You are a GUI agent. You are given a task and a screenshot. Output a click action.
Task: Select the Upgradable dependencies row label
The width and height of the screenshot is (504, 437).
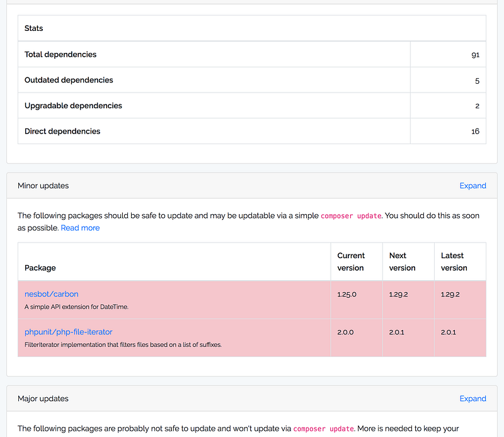click(x=73, y=106)
